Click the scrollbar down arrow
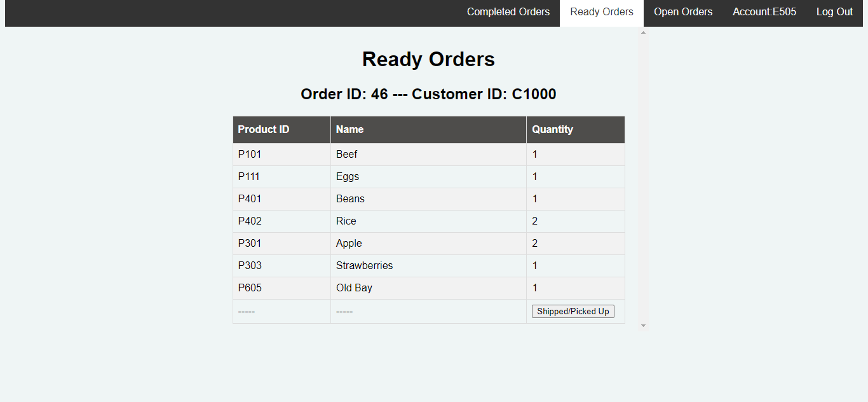Screen dimensions: 868x402 pos(643,326)
